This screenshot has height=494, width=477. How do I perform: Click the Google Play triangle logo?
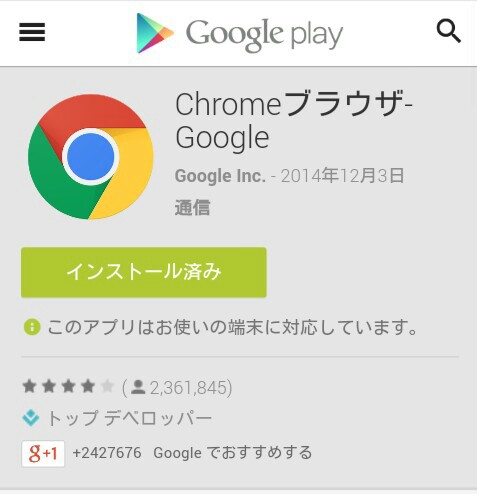(155, 33)
